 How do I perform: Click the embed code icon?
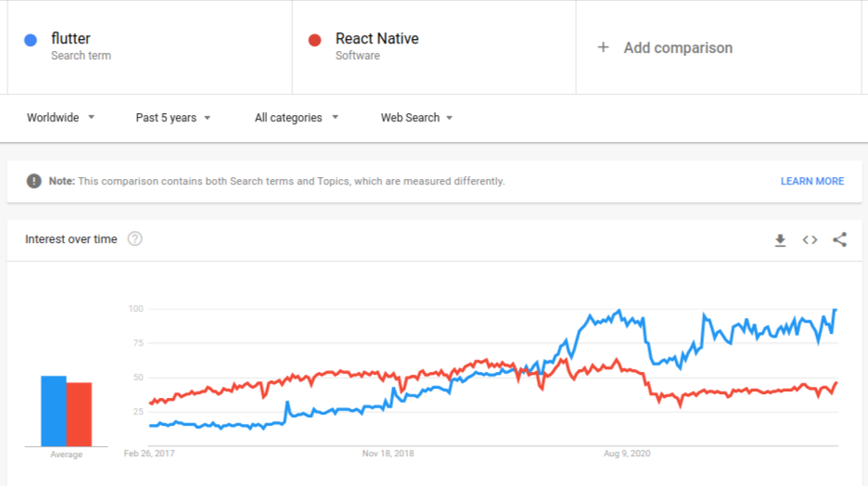pyautogui.click(x=810, y=240)
